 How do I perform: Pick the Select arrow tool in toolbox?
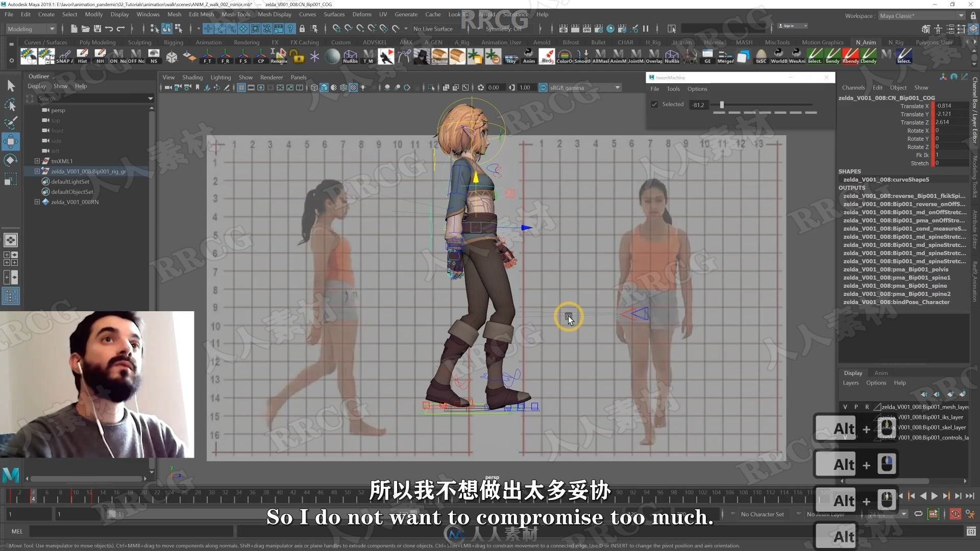(11, 86)
